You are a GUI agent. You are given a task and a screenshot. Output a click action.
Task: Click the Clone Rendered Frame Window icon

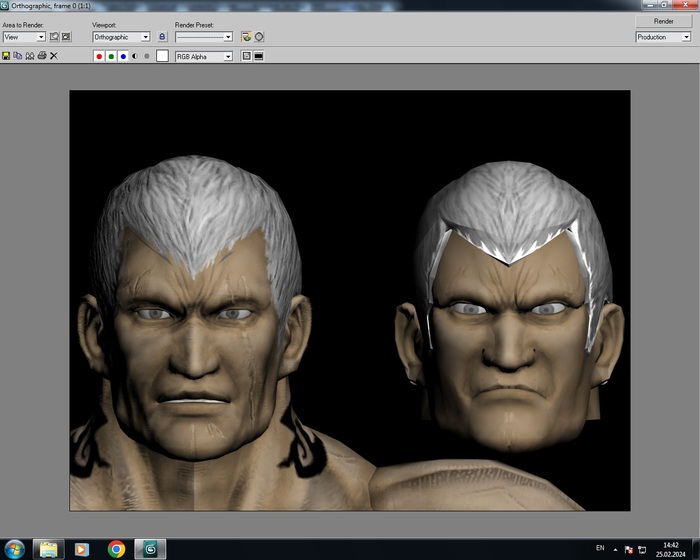30,56
